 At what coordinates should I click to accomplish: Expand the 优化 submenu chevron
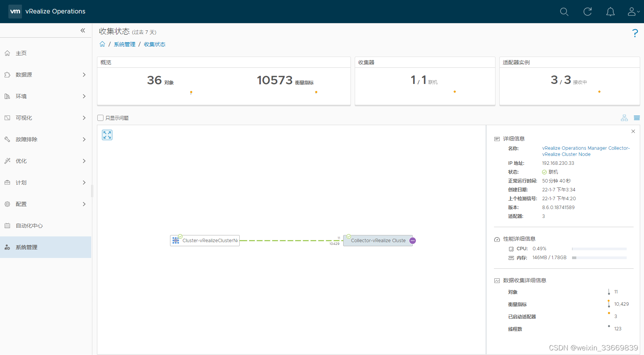84,161
